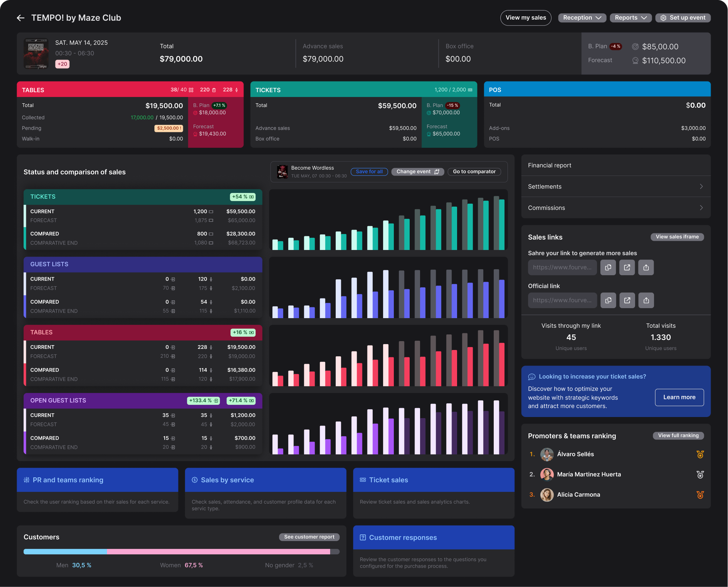Click the Financial report heading
The height and width of the screenshot is (587, 728).
(550, 166)
